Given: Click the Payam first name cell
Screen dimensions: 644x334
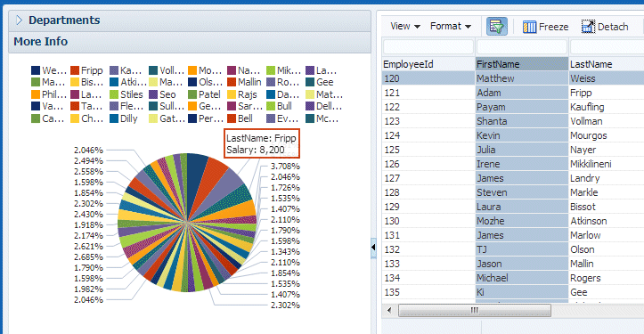Looking at the screenshot, I should click(x=522, y=107).
